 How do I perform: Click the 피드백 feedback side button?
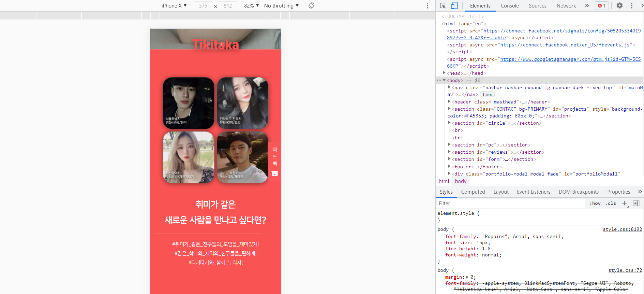coord(274,161)
